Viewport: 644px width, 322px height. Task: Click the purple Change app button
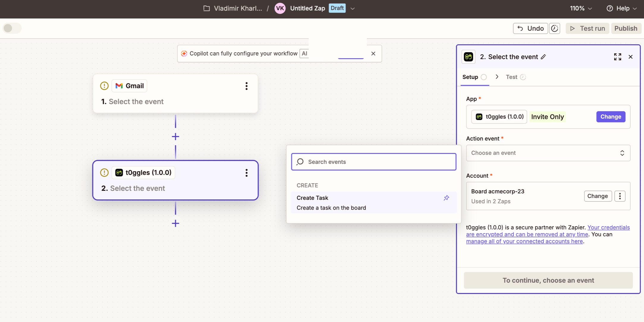pos(610,117)
